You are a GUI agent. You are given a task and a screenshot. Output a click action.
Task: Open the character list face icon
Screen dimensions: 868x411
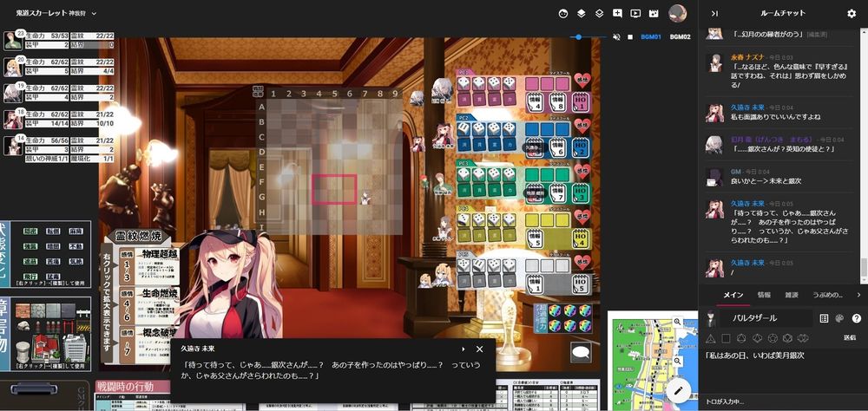tap(563, 13)
